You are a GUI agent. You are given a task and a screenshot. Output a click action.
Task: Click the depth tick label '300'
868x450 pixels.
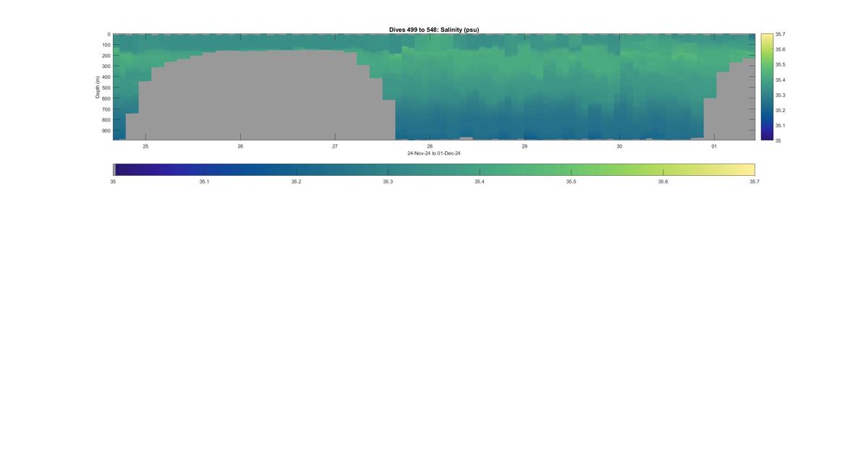[x=106, y=67]
